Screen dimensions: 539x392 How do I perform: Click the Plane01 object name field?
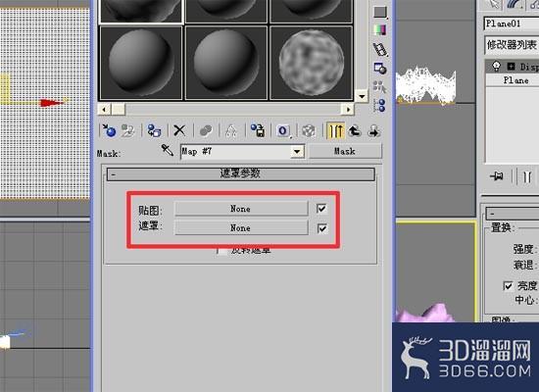pyautogui.click(x=512, y=24)
